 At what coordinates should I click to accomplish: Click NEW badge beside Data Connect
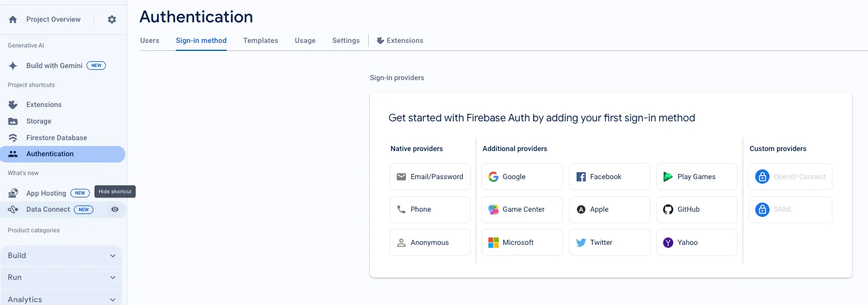[x=84, y=209]
